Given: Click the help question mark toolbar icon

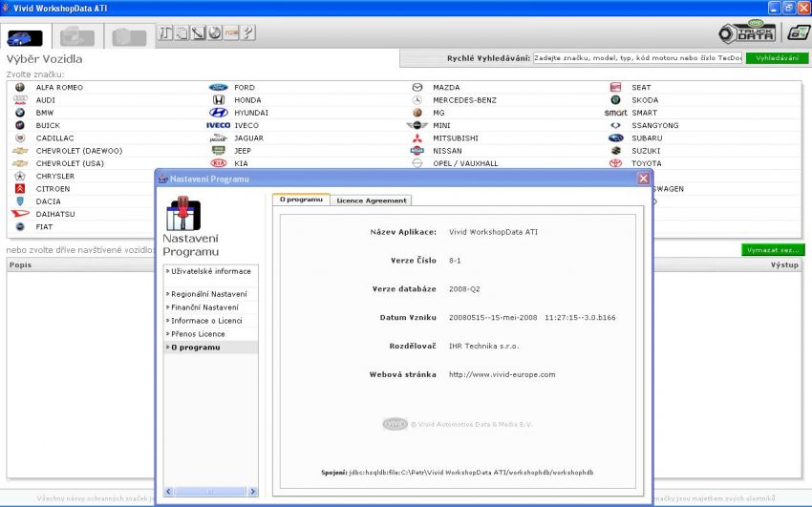Looking at the screenshot, I should 248,33.
